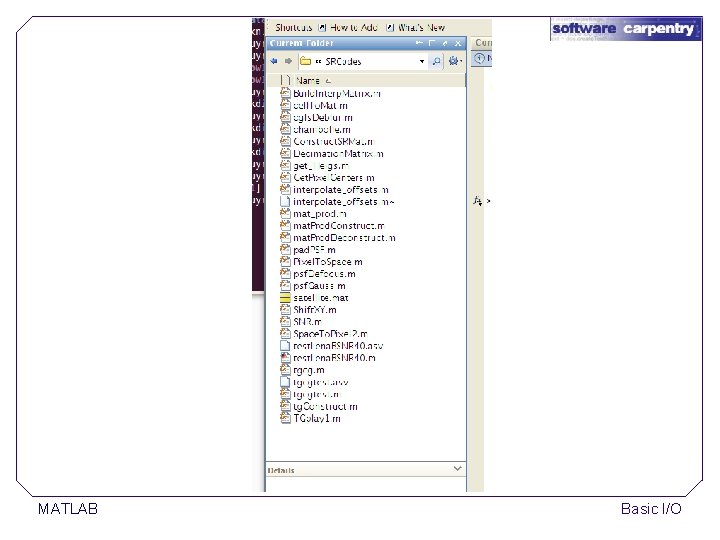Select file PixelToSpace.m
This screenshot has height=540, width=720.
[328, 261]
